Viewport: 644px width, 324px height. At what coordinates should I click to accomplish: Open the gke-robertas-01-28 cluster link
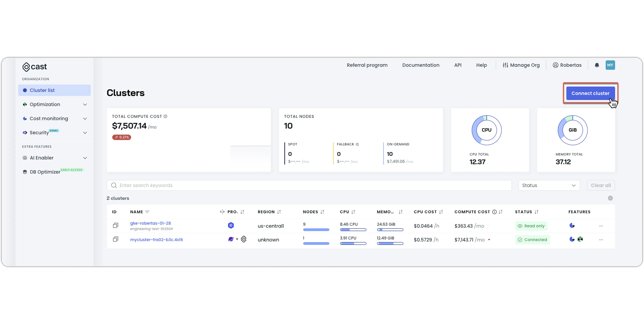pyautogui.click(x=150, y=223)
